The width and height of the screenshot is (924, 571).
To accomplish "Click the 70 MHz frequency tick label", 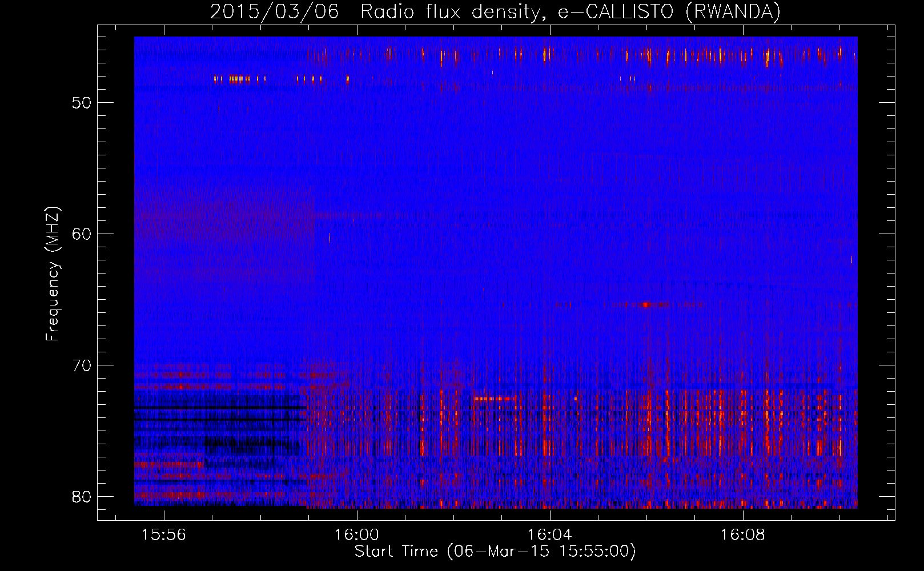I will point(81,366).
